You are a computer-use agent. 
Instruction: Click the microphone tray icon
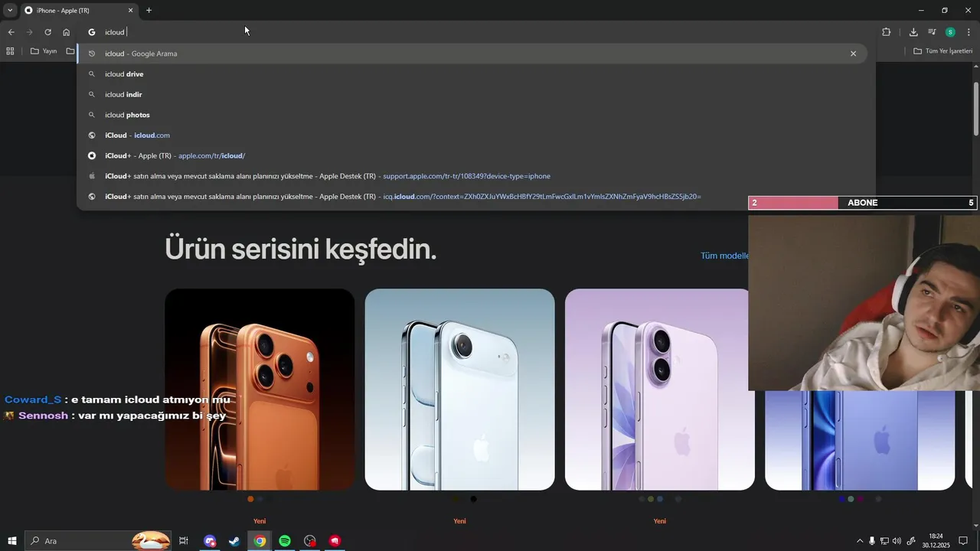click(871, 541)
